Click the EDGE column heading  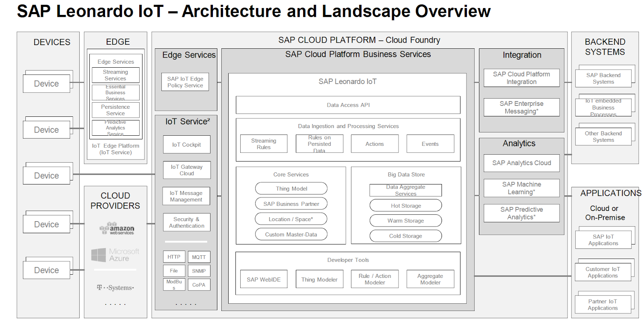[x=118, y=42]
